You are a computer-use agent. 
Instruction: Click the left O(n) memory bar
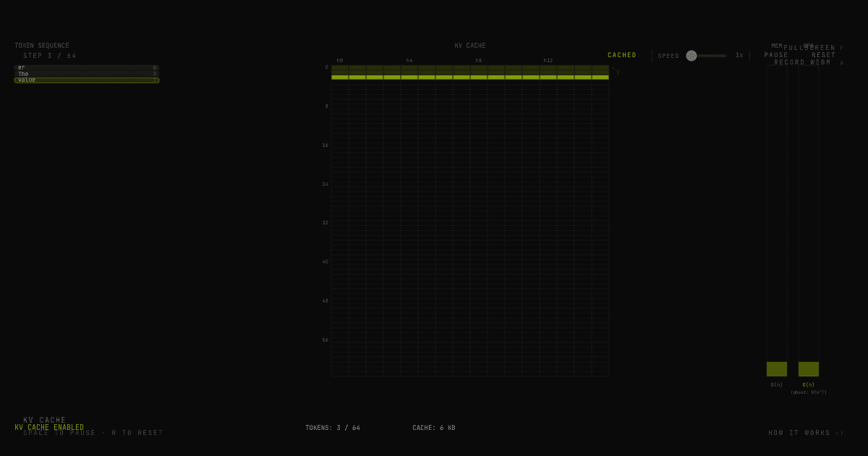[x=776, y=368]
